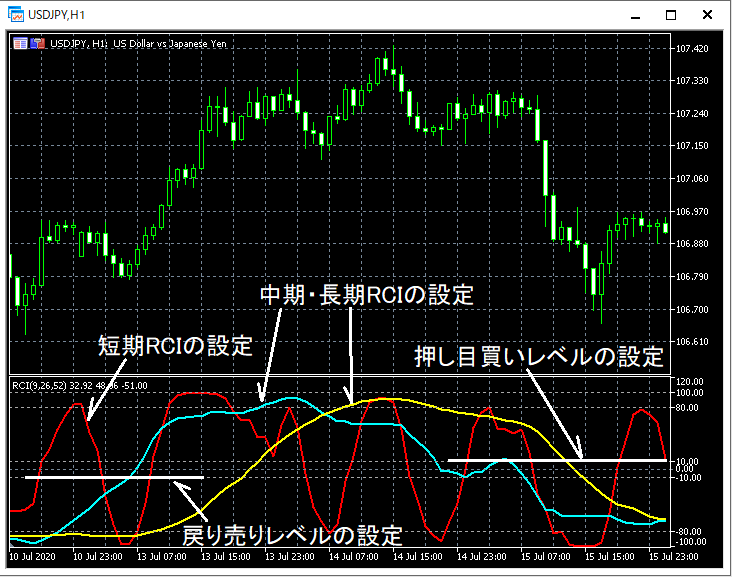This screenshot has height=577, width=733.
Task: Maximize the USDJPY,H1 chart window
Action: point(671,15)
